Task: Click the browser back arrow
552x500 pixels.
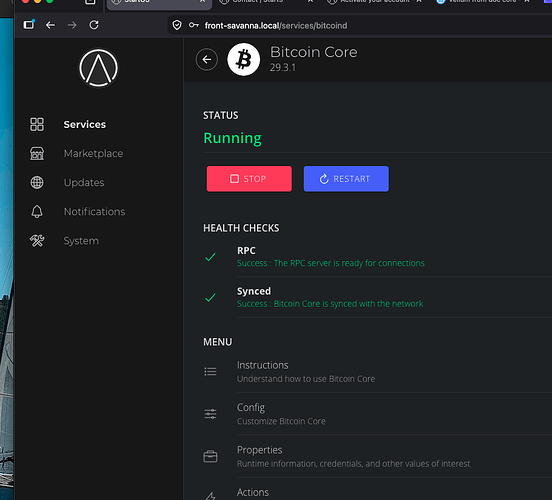Action: (50, 25)
